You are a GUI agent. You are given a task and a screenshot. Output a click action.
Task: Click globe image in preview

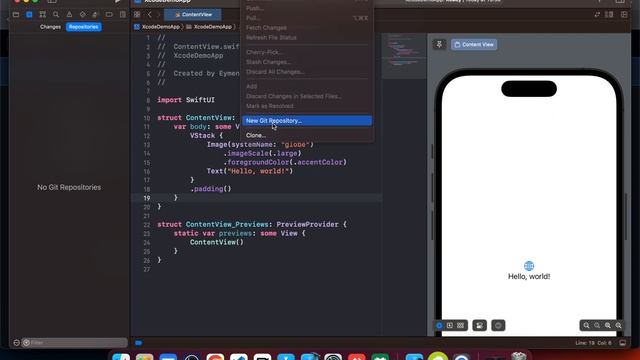tap(529, 266)
